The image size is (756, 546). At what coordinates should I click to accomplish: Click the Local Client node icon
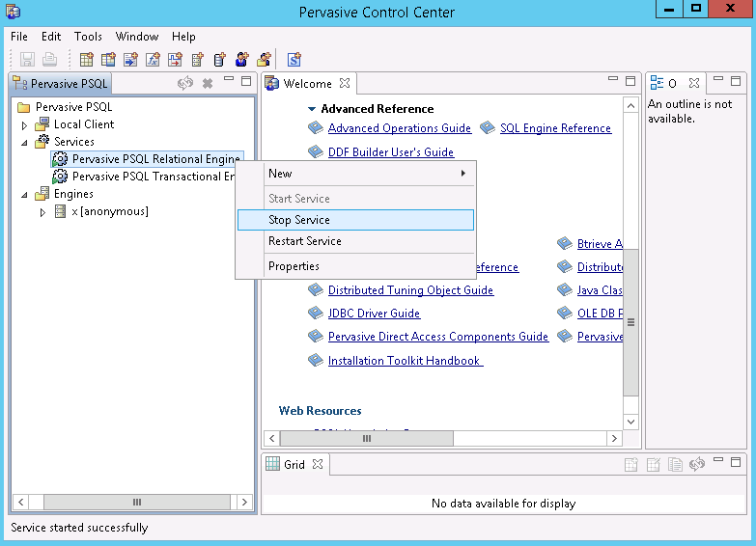tap(42, 124)
